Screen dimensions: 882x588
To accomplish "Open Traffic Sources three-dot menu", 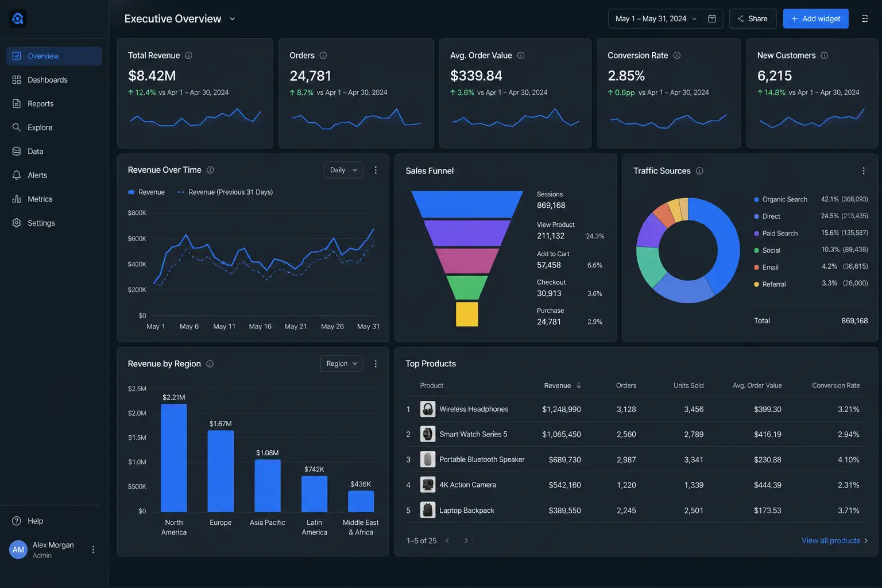I will (x=864, y=171).
